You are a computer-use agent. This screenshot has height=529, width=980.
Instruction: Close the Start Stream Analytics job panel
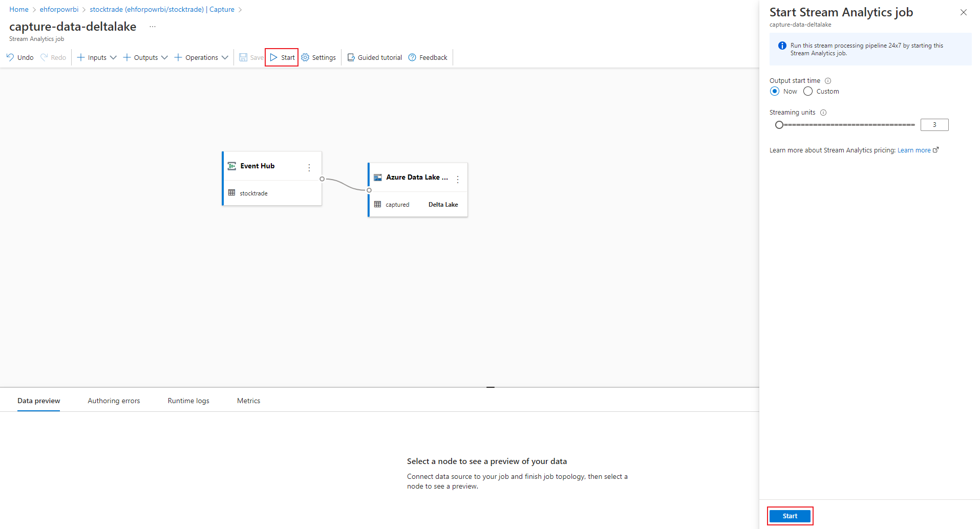(964, 12)
